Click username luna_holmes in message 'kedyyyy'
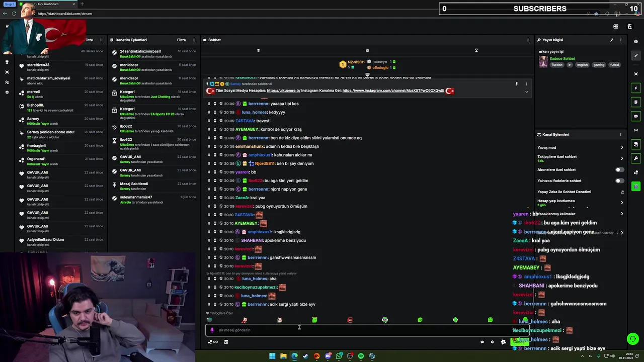 (255, 112)
